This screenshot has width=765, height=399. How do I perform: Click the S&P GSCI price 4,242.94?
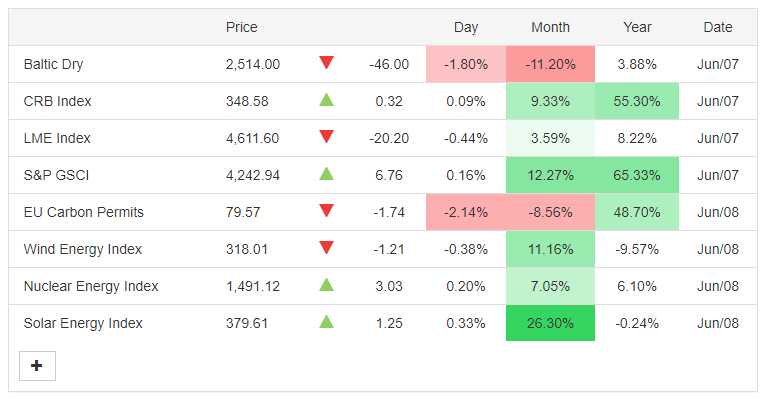coord(253,176)
